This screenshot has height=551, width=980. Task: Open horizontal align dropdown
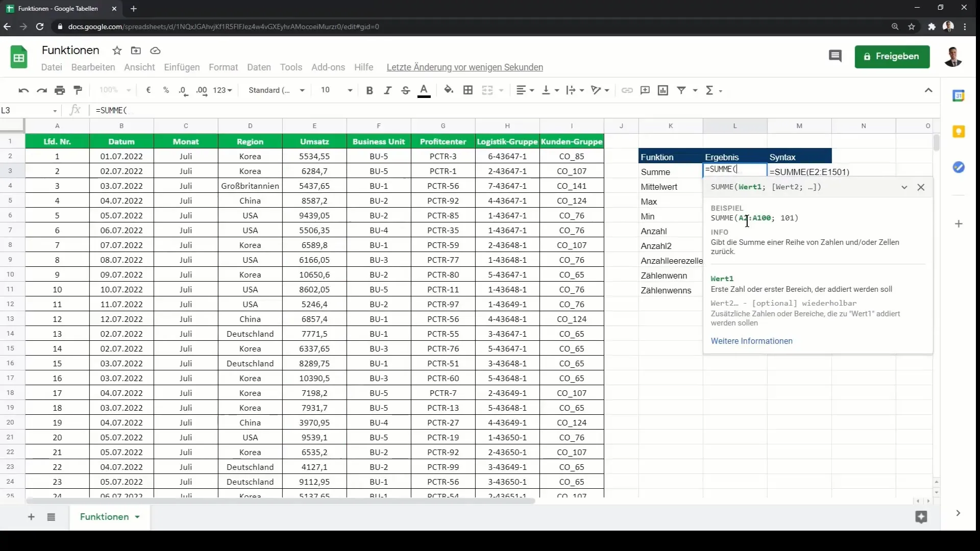tap(525, 90)
